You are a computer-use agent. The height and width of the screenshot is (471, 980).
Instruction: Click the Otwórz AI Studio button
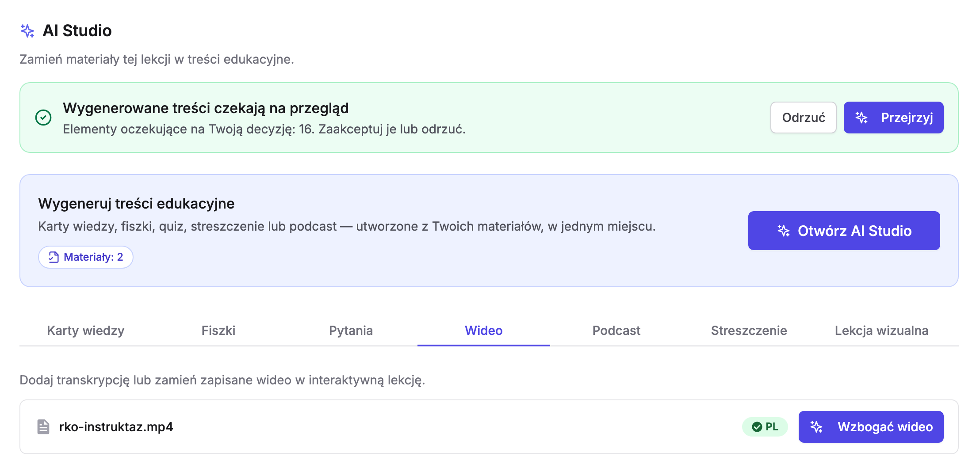tap(844, 231)
